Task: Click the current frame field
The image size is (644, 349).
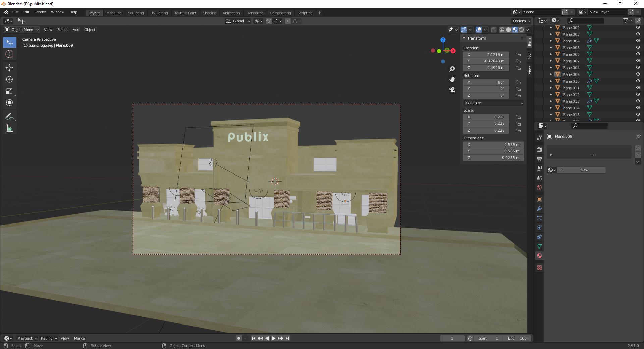Action: point(452,338)
